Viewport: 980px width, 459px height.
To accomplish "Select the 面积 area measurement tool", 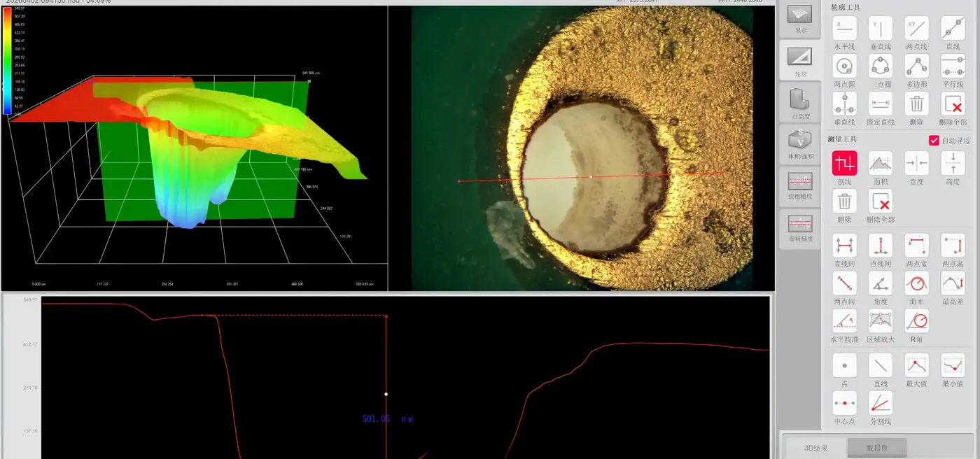I will pyautogui.click(x=881, y=163).
